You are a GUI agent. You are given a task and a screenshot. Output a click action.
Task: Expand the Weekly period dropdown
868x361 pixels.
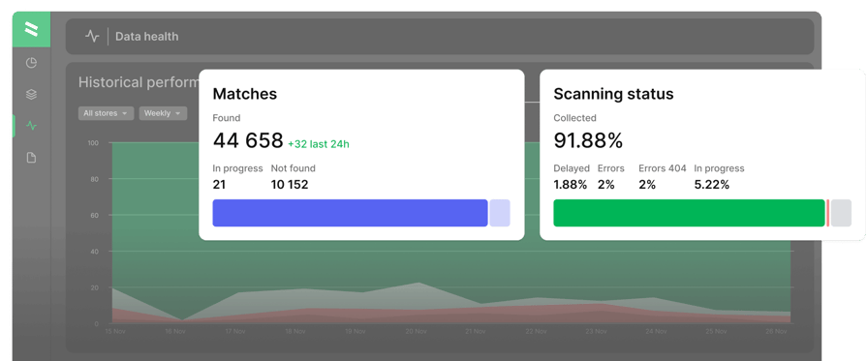[163, 113]
